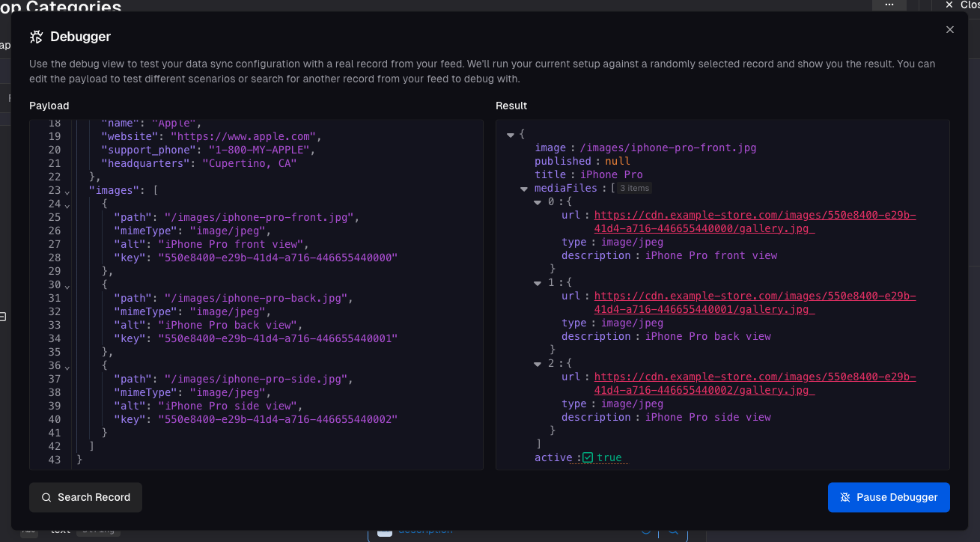Click the magnifier icon inside Search Record
Screen dimensions: 980x542
click(x=46, y=497)
